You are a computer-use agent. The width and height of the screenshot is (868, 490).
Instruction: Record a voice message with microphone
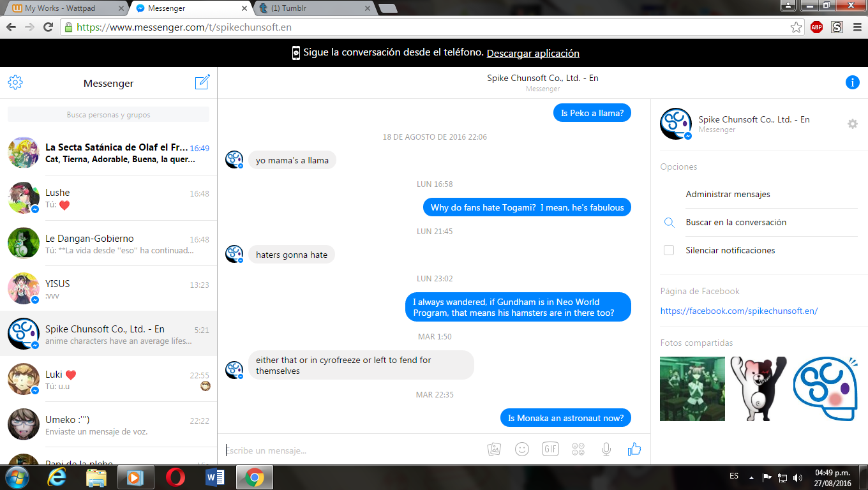tap(606, 449)
